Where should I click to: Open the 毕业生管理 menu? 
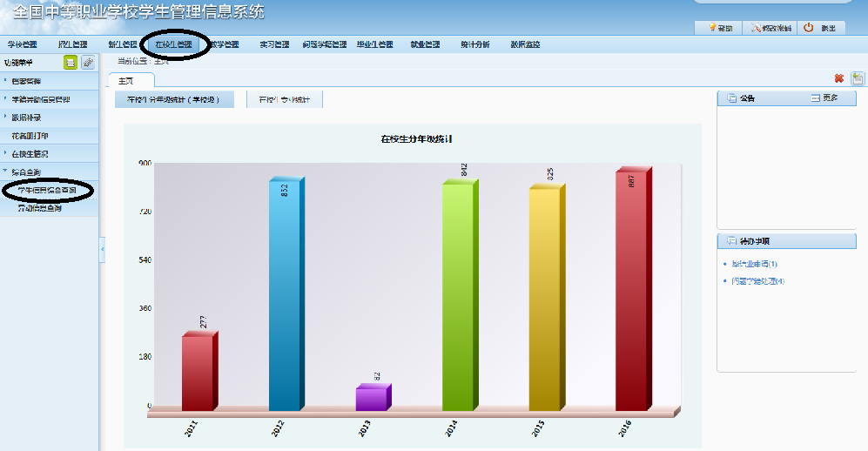click(374, 44)
